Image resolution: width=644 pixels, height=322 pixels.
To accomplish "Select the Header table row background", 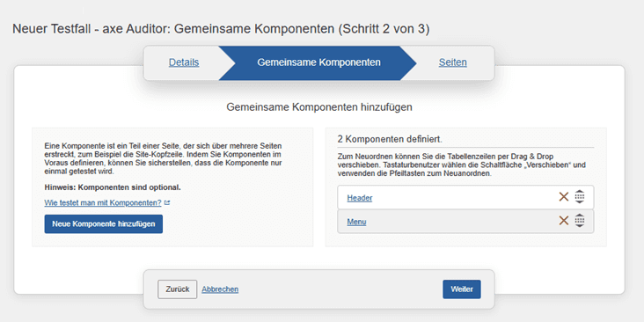I will point(465,197).
